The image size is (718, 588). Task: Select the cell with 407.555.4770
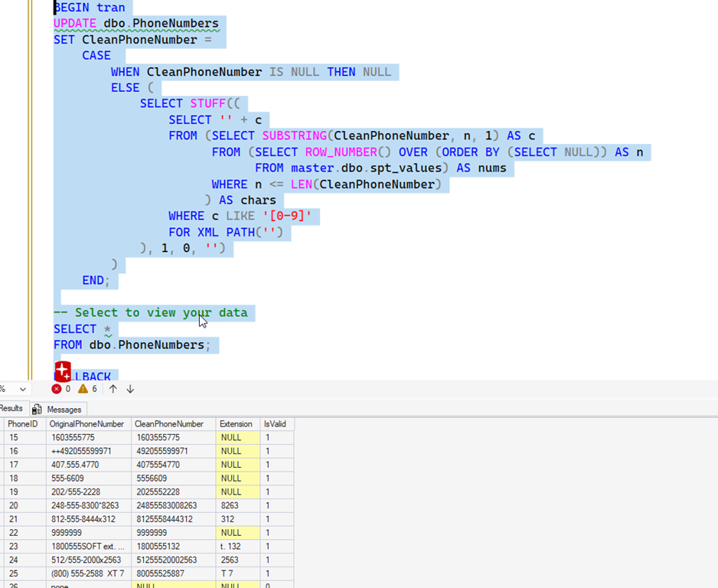click(x=73, y=465)
